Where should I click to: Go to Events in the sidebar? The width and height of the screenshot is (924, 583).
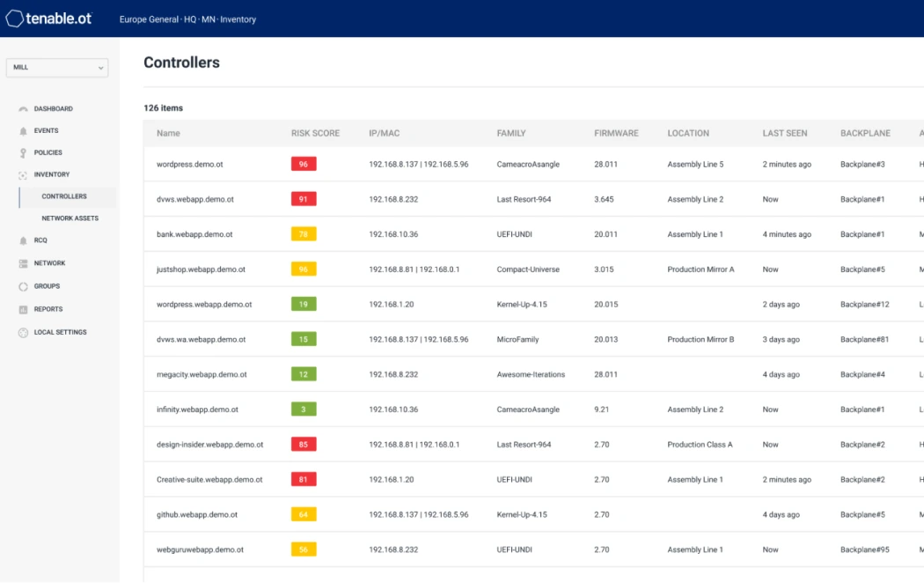point(46,131)
